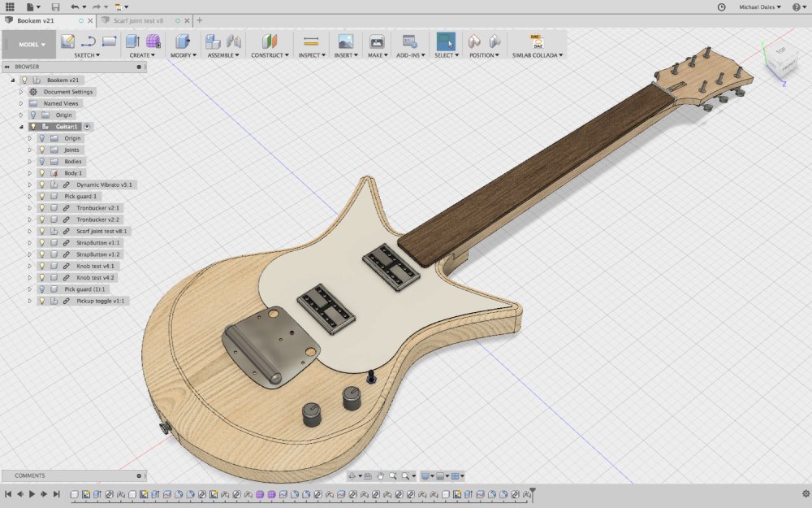Click the Create Sketch icon
Viewport: 812px width, 508px height.
point(68,41)
